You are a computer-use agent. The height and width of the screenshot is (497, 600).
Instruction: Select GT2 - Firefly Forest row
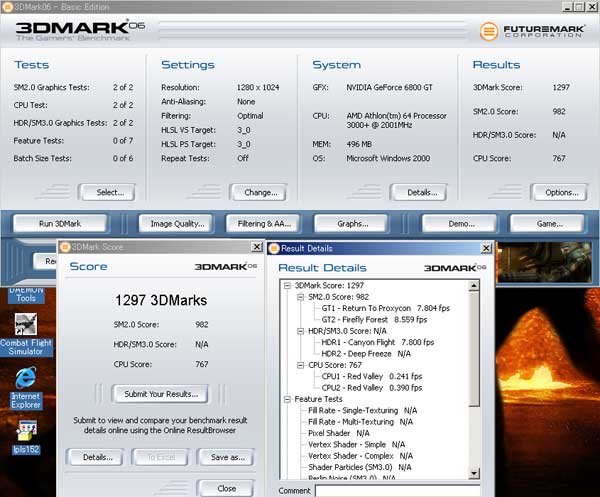[374, 319]
